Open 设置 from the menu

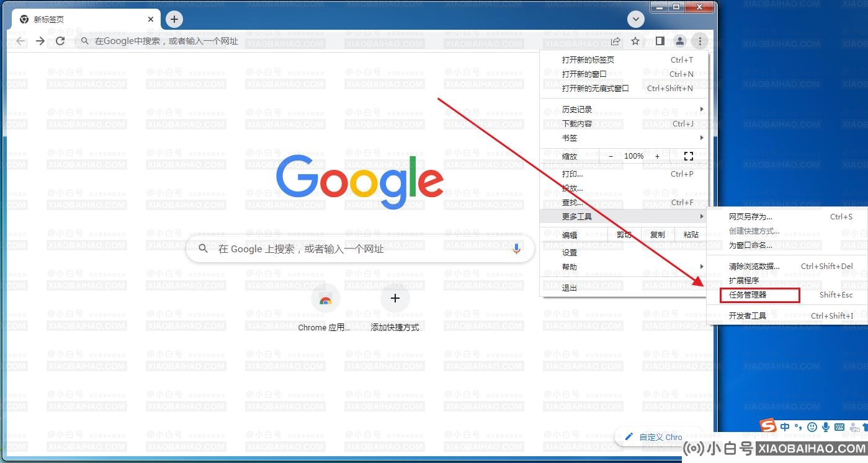coord(624,253)
